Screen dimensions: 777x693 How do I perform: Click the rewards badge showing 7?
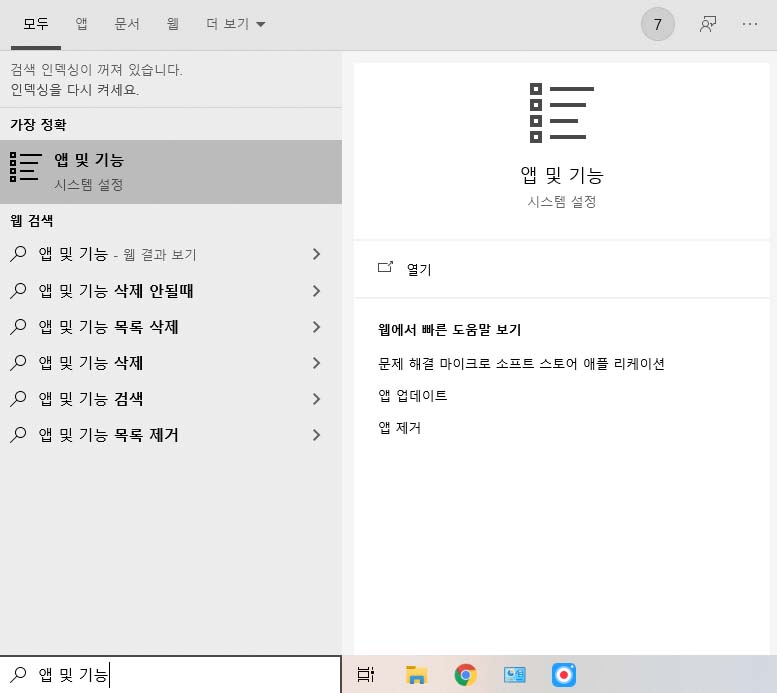tap(658, 24)
